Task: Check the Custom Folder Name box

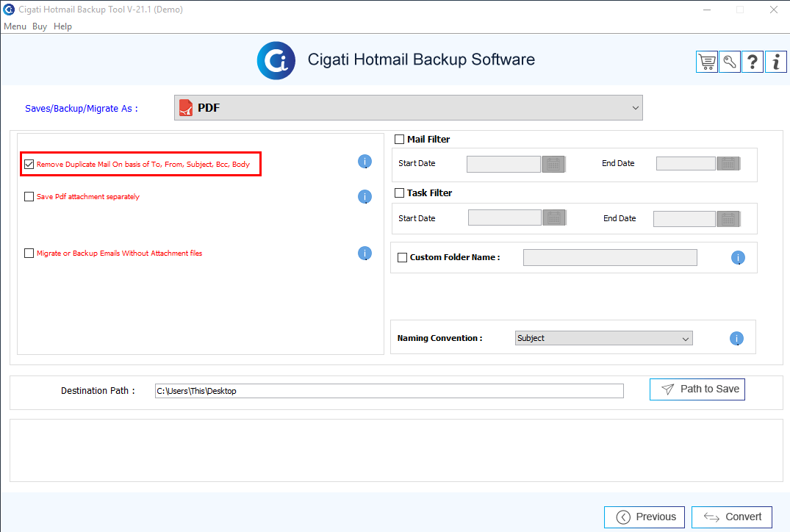Action: 403,257
